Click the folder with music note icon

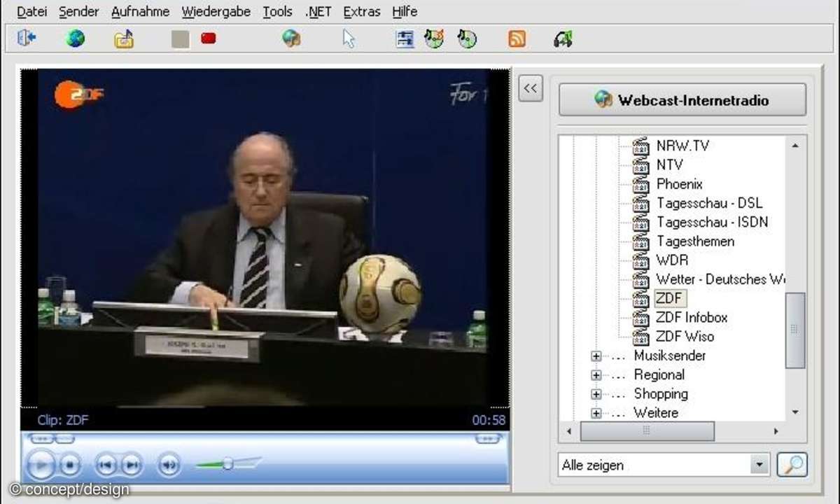(125, 39)
